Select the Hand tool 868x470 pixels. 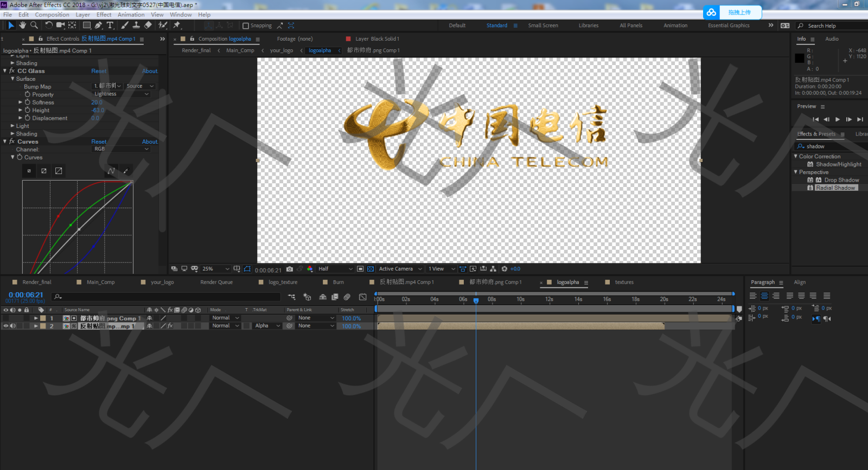coord(22,25)
